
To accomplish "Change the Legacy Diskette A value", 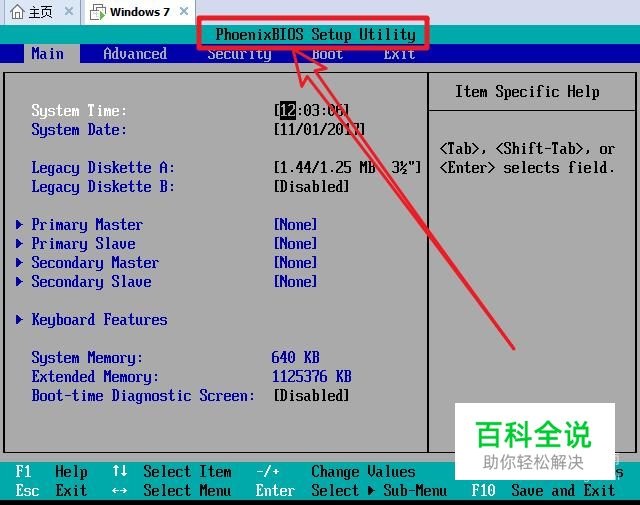I will click(x=347, y=167).
